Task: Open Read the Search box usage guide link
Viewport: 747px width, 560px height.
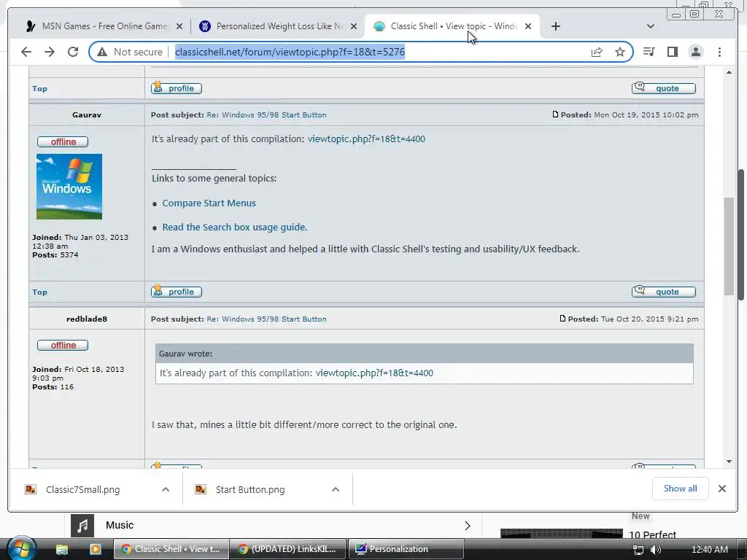Action: click(x=235, y=227)
